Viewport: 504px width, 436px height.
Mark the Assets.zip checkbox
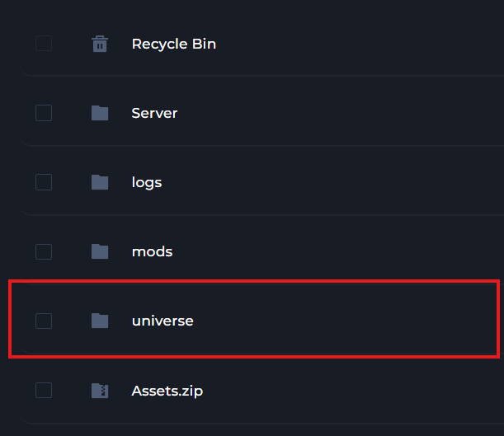click(x=44, y=391)
